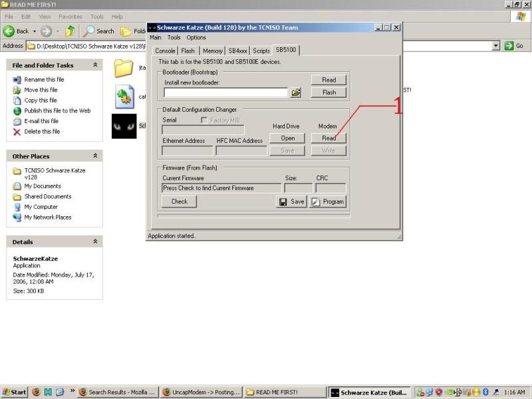
Task: Click the Install new bootloader text field
Action: (x=225, y=92)
